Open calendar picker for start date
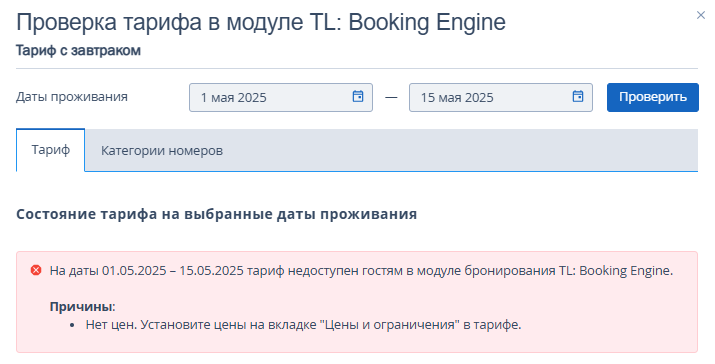 [x=358, y=96]
